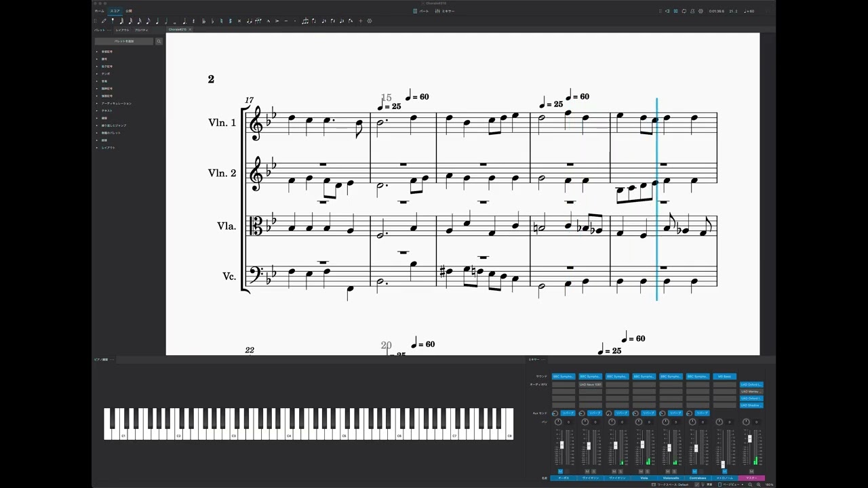The width and height of the screenshot is (868, 488).
Task: Click the tie icon in the note toolbar
Action: tap(249, 21)
